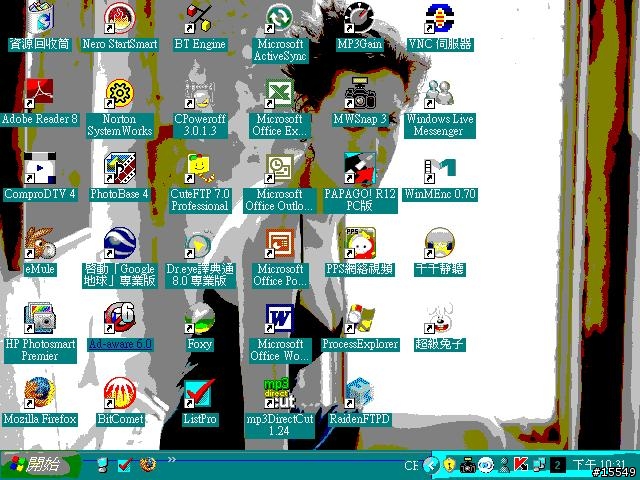Open the mp3DirectCut 1.24 shortcut
Screen dimensions: 640x480
[279, 393]
